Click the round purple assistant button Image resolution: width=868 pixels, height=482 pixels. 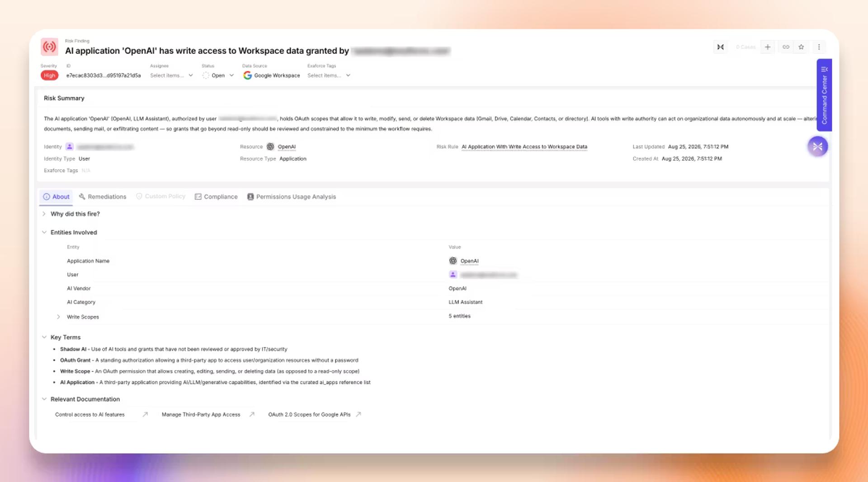tap(817, 146)
